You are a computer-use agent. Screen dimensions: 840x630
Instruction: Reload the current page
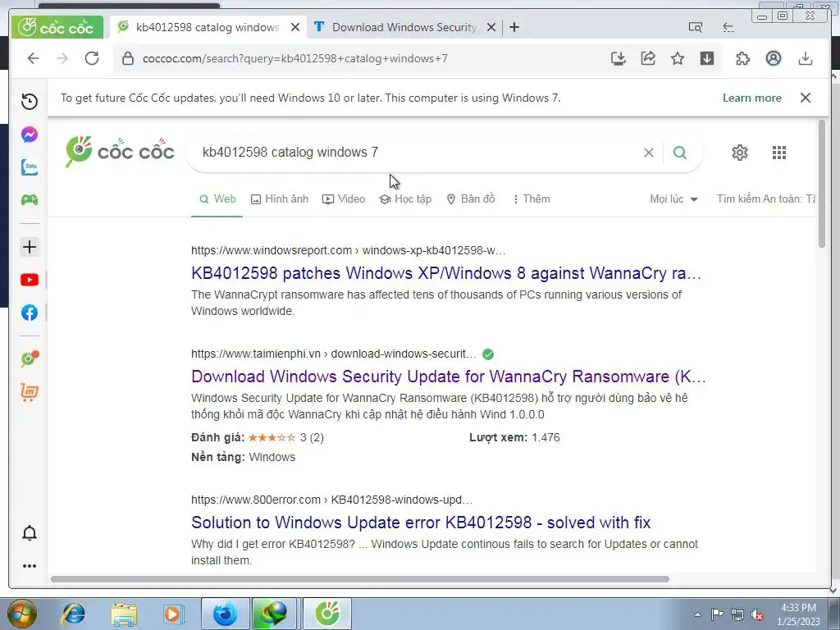pyautogui.click(x=92, y=58)
